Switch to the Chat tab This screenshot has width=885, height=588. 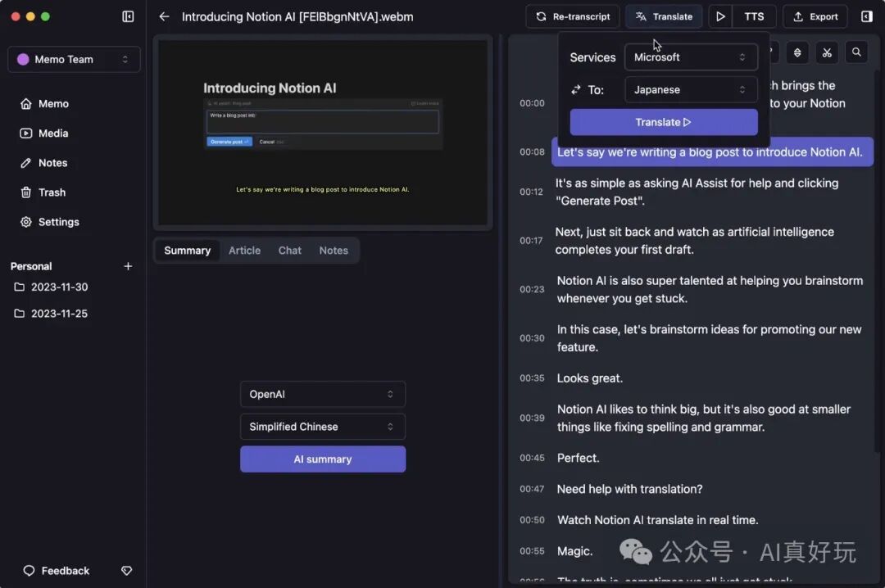(x=289, y=251)
